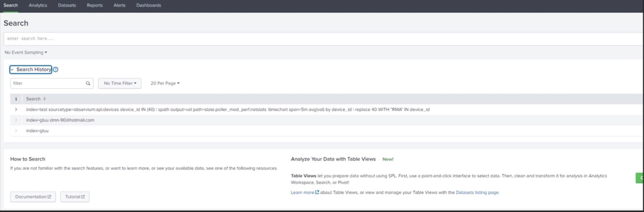Open the Datasets listing page link
Image resolution: width=644 pixels, height=212 pixels.
[x=477, y=192]
